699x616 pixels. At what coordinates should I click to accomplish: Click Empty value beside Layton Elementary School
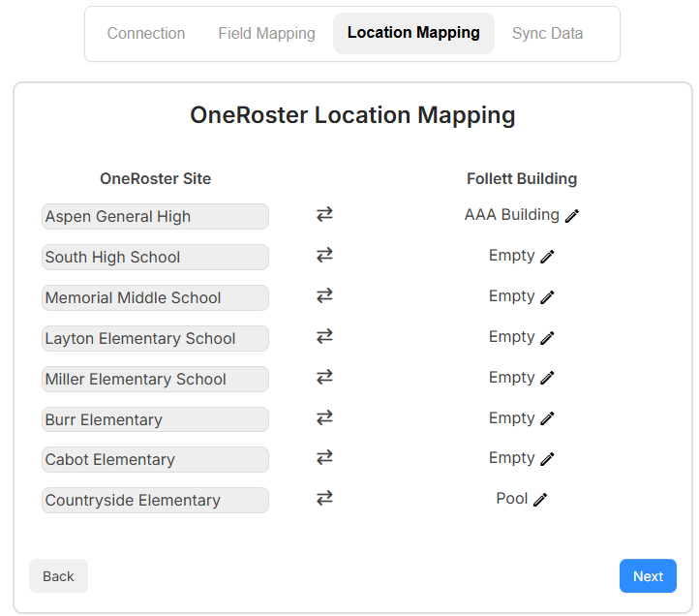(512, 337)
